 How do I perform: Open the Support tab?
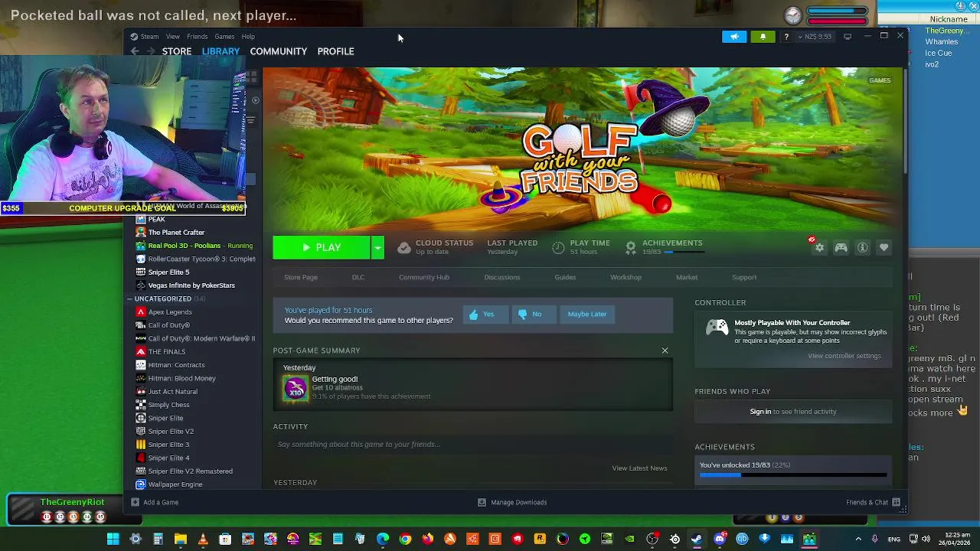[744, 277]
